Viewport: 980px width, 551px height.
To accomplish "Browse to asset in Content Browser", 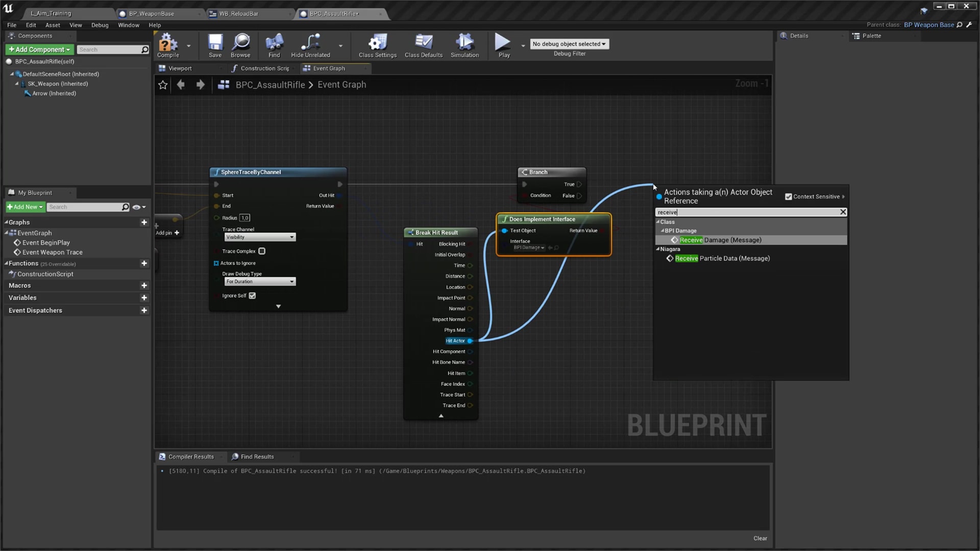I will coord(240,45).
